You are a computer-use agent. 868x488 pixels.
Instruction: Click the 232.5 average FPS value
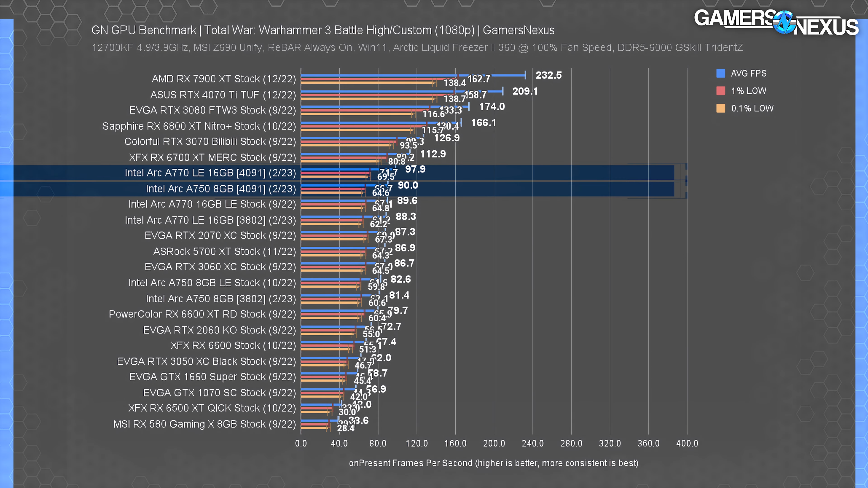click(549, 75)
